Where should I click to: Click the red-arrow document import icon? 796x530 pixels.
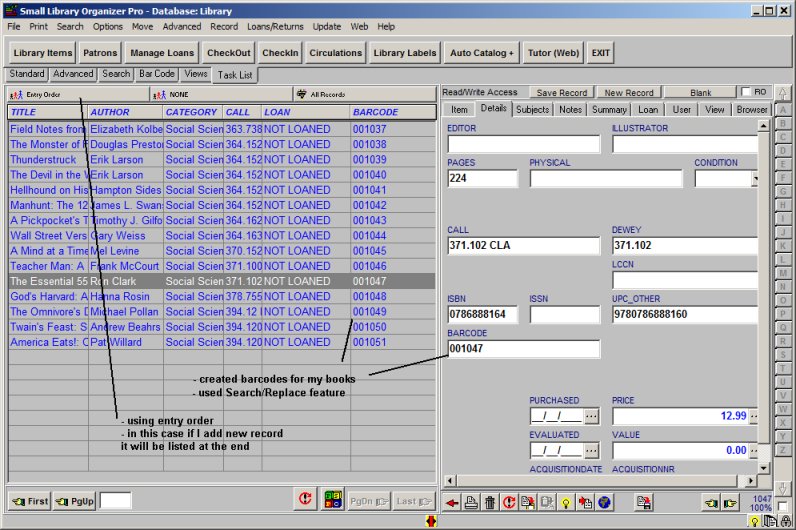[x=585, y=503]
